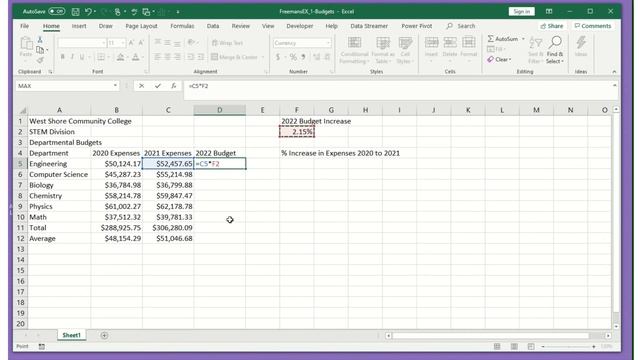Click the Align Left icon
The height and width of the screenshot is (360, 640).
tap(158, 57)
